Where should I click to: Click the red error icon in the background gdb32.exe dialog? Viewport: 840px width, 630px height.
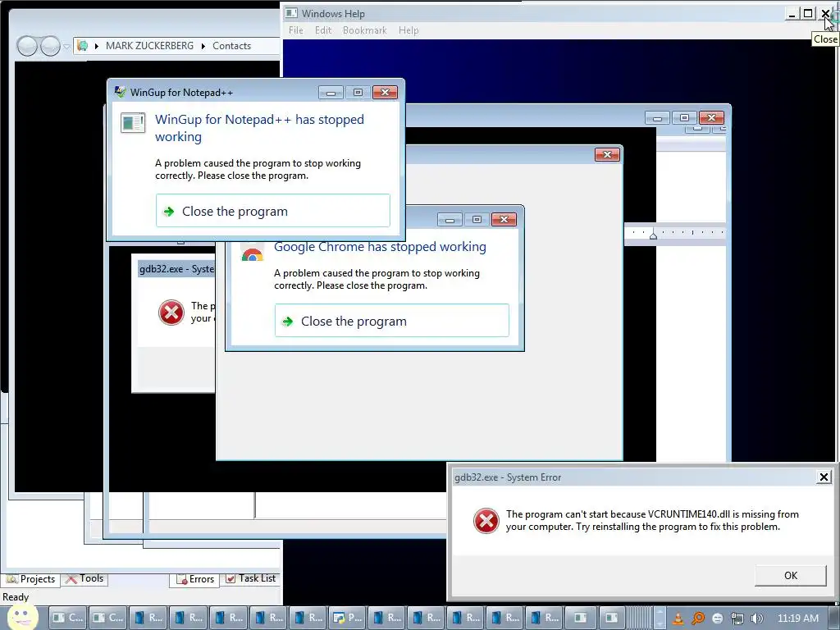click(171, 313)
